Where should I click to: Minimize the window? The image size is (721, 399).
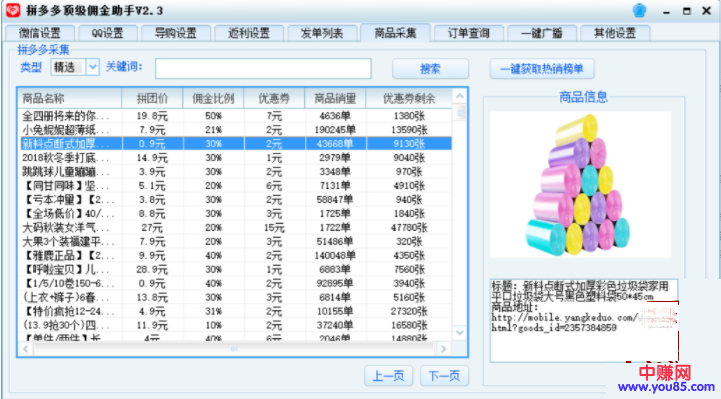(666, 11)
